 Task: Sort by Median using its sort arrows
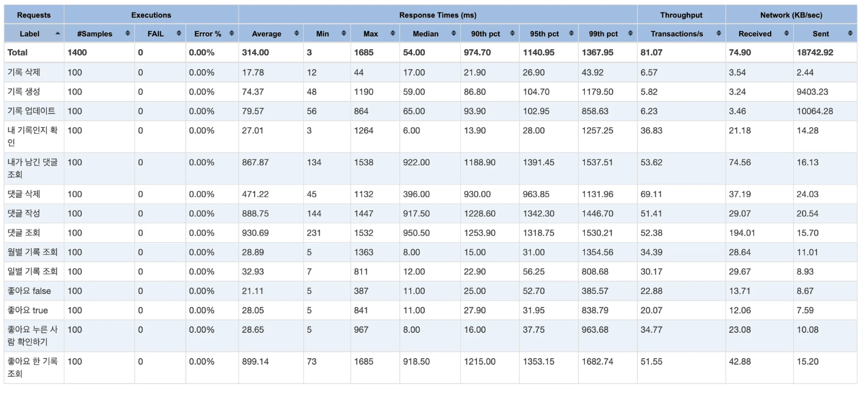click(453, 33)
